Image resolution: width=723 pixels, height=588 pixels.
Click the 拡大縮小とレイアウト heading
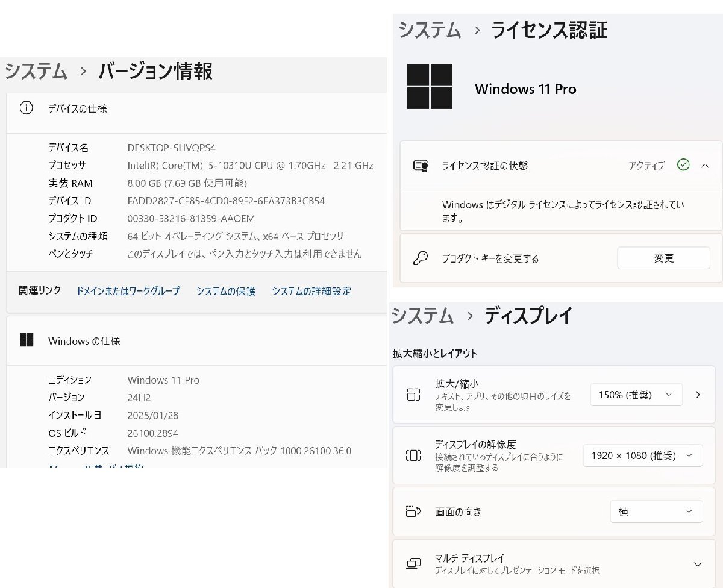pyautogui.click(x=434, y=354)
